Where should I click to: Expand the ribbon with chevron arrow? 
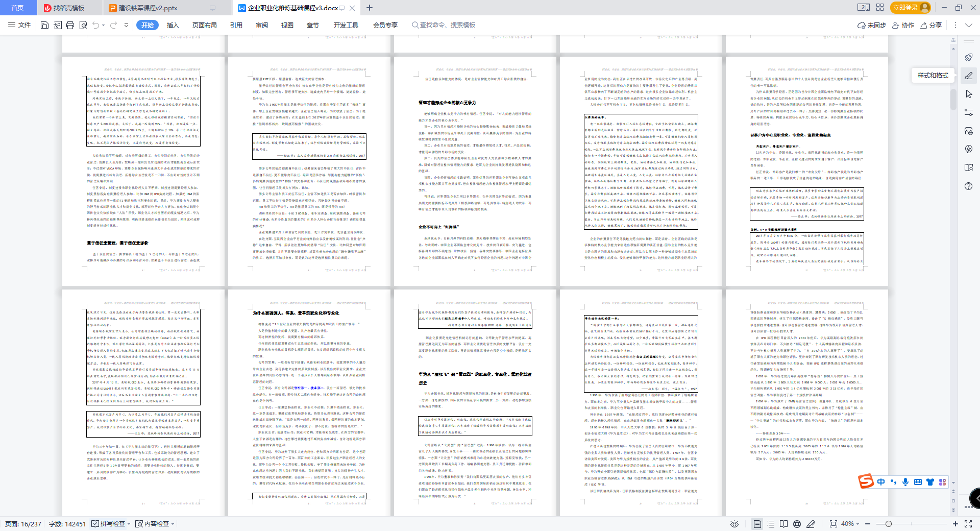coord(968,25)
